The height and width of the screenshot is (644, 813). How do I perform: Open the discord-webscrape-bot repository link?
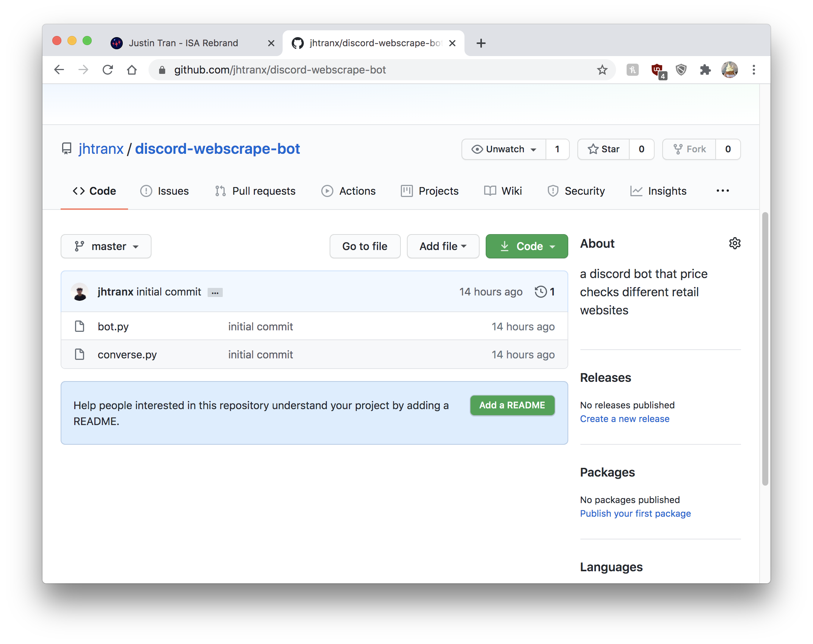tap(217, 149)
